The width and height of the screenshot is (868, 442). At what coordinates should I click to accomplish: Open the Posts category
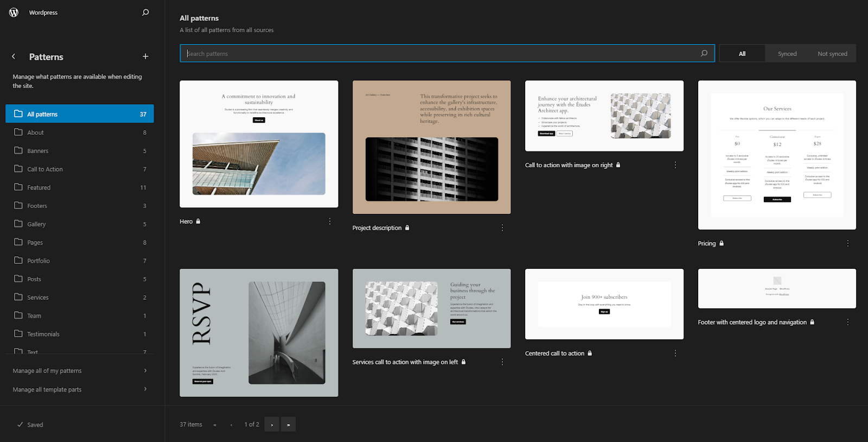point(80,279)
